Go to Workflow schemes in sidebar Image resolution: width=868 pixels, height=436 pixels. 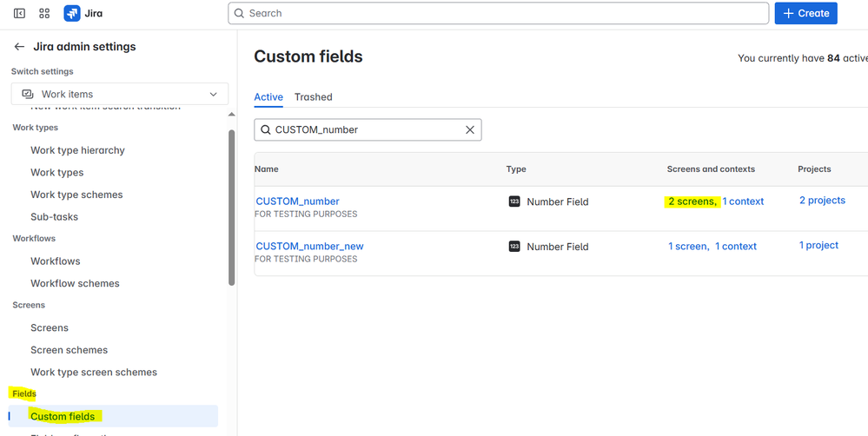75,283
